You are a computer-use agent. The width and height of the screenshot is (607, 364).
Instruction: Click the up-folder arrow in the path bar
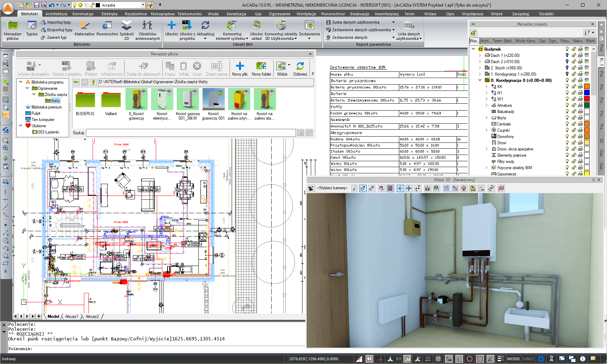click(93, 82)
